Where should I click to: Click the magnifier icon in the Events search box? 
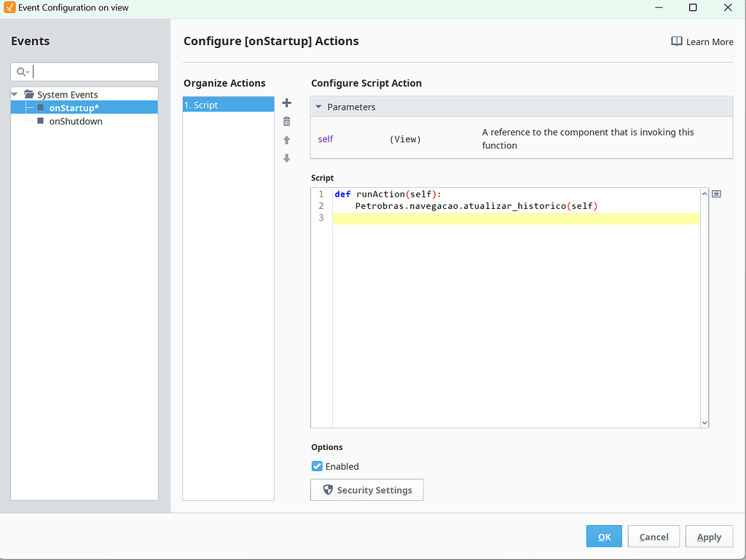(21, 71)
